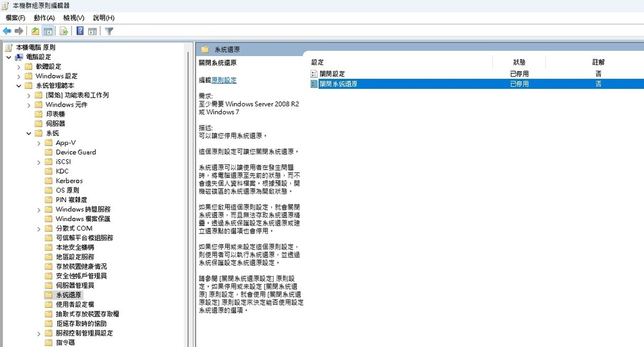Image resolution: width=644 pixels, height=347 pixels.
Task: Select the Windows 檔案保護 folder
Action: (x=83, y=219)
